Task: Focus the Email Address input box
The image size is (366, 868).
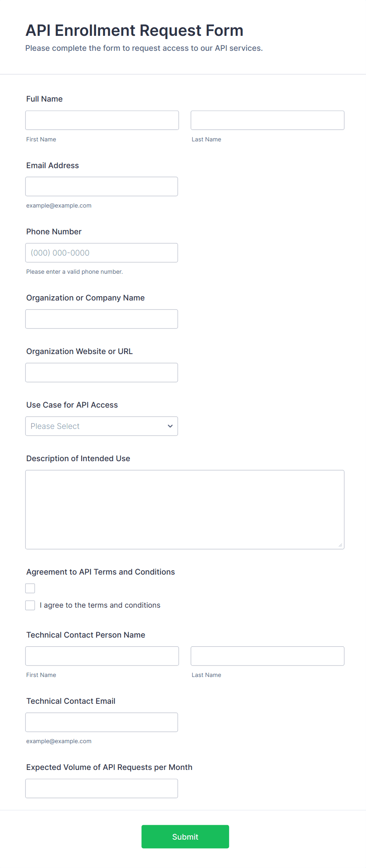Action: coord(102,186)
